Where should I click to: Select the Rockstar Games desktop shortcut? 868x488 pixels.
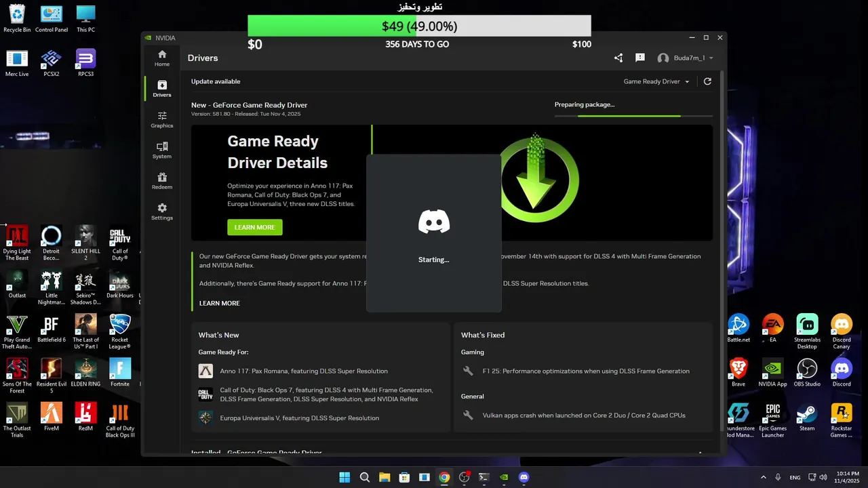[842, 420]
